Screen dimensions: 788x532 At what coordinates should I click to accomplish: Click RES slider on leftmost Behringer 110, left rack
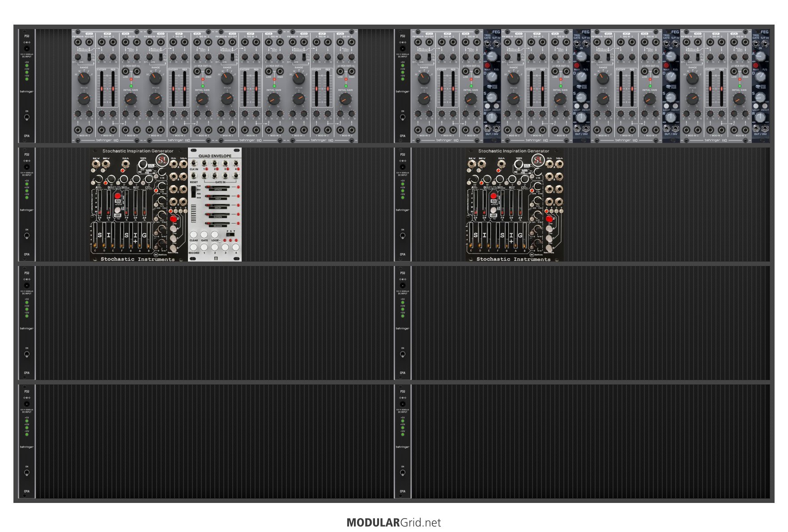tap(113, 89)
